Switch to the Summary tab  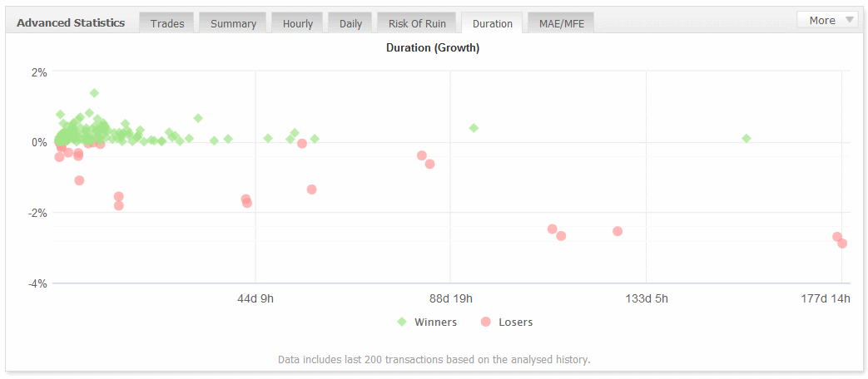click(x=233, y=23)
